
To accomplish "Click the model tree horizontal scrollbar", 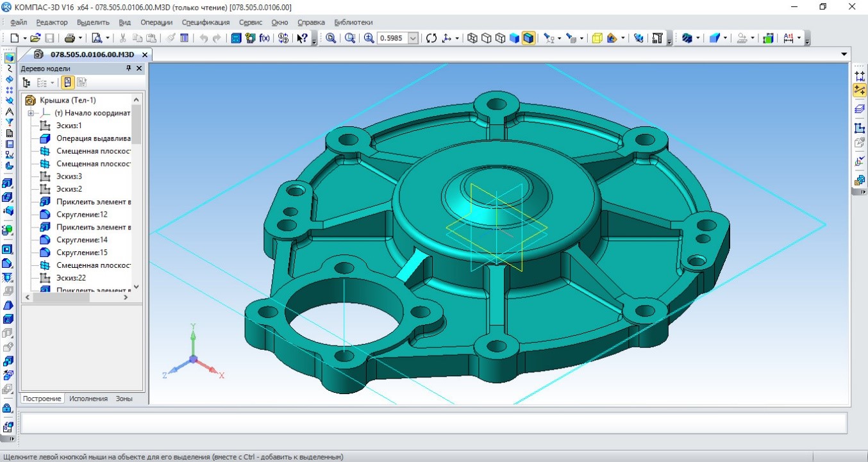I will [77, 297].
